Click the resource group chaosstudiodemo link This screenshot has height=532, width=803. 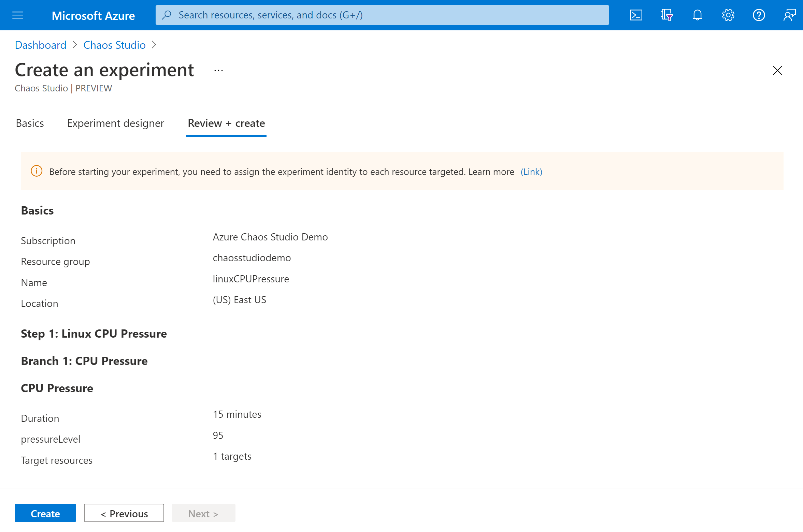point(252,257)
